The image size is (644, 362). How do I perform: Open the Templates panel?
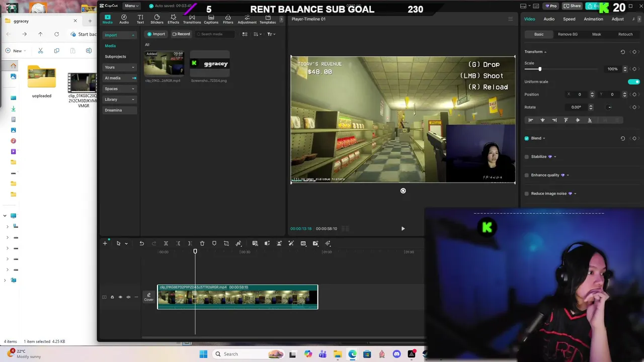(x=268, y=19)
